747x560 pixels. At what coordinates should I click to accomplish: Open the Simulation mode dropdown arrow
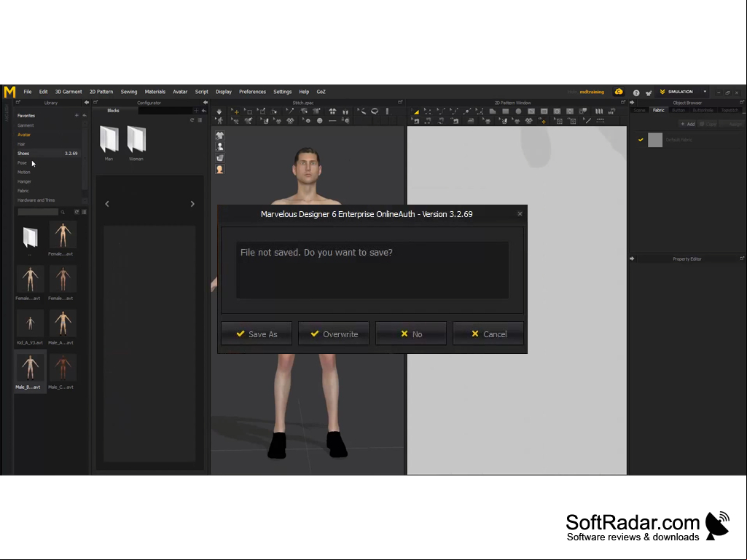click(x=705, y=92)
